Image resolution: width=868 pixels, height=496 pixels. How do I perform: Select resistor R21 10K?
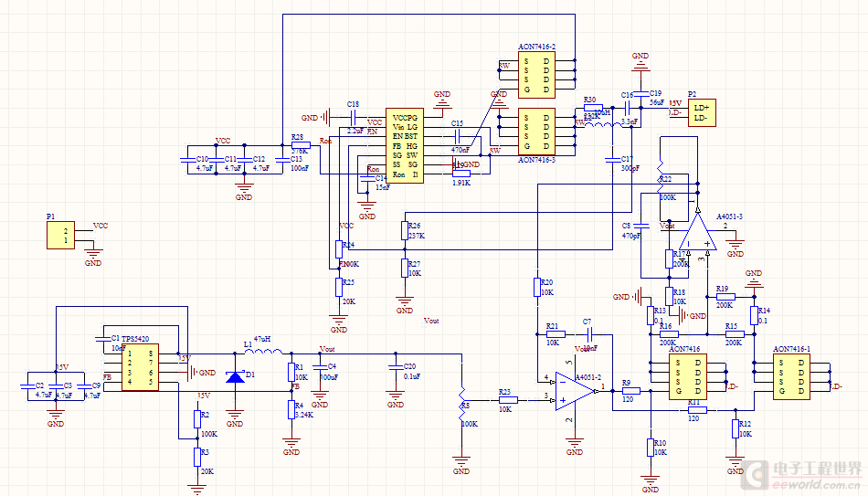(556, 334)
